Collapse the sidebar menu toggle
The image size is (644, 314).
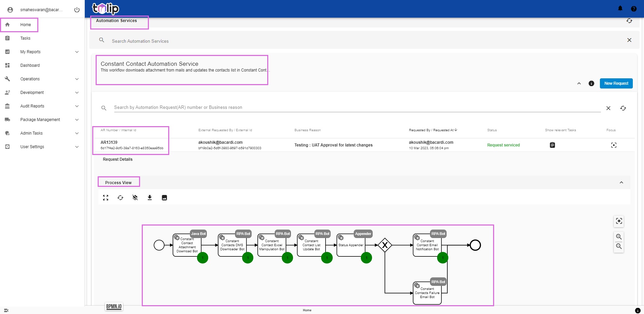[x=6, y=310]
